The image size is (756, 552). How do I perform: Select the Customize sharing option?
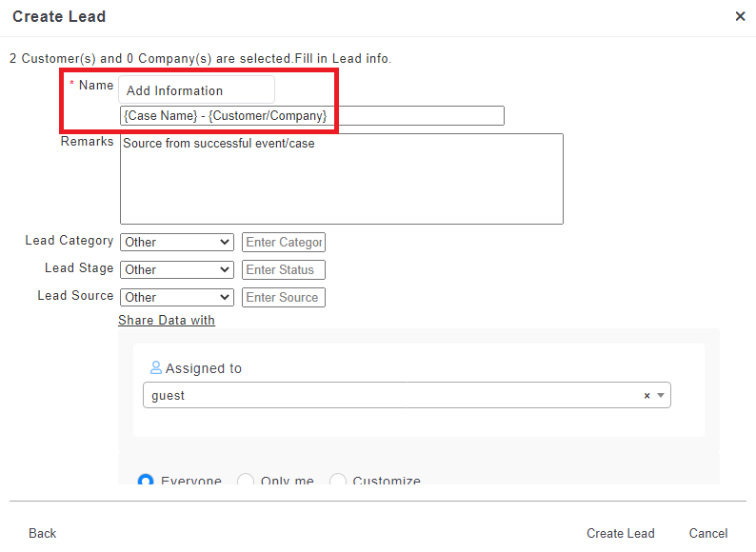click(x=338, y=482)
